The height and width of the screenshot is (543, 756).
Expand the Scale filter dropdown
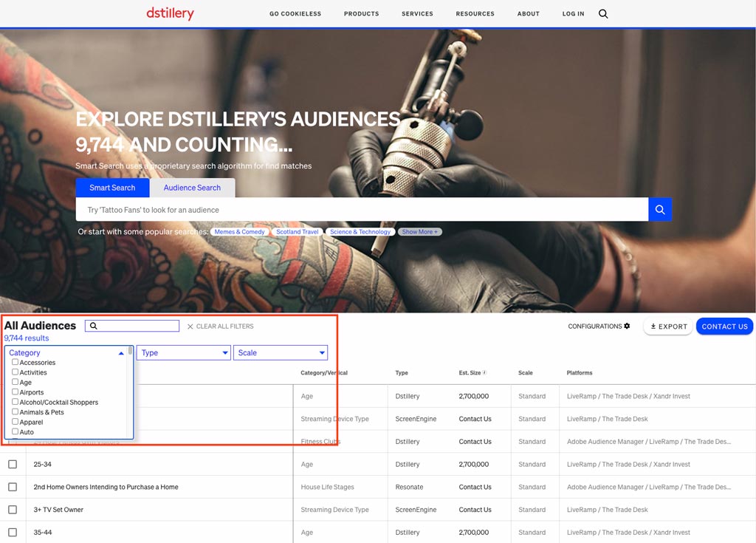281,353
